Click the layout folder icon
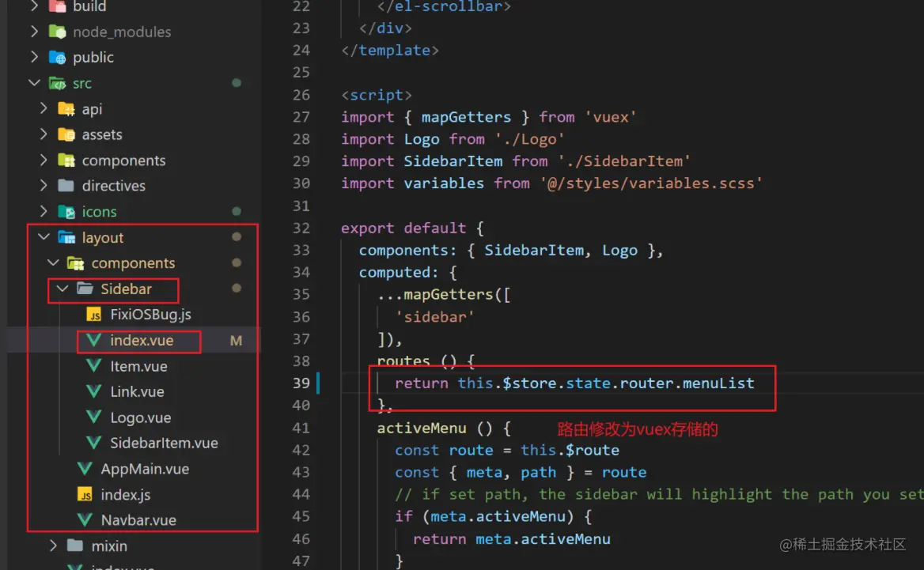The height and width of the screenshot is (570, 924). pyautogui.click(x=66, y=237)
